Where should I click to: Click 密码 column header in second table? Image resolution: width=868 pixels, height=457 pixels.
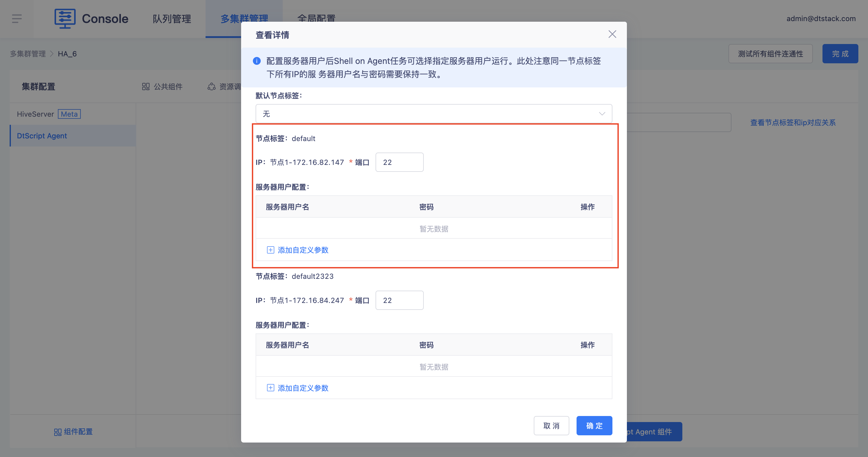click(426, 345)
